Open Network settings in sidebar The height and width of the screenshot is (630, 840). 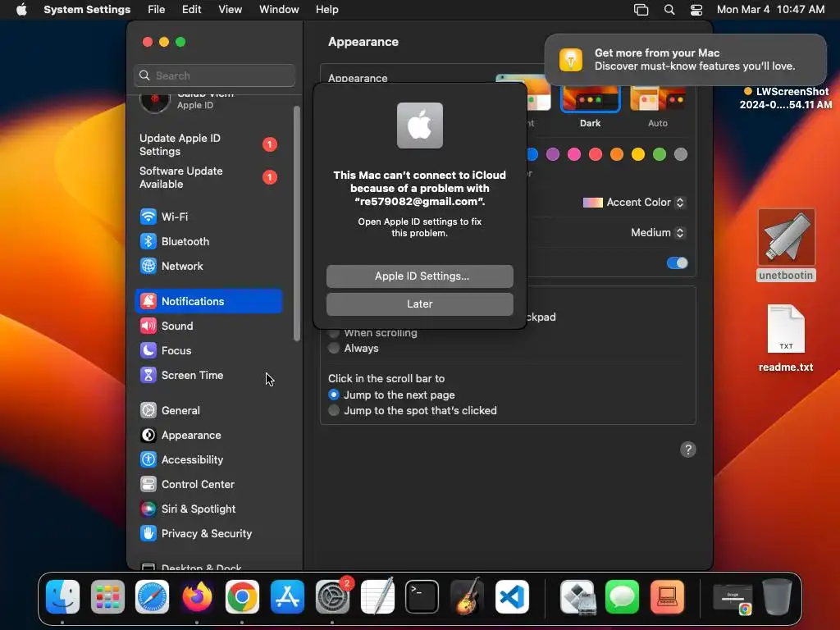[208, 266]
